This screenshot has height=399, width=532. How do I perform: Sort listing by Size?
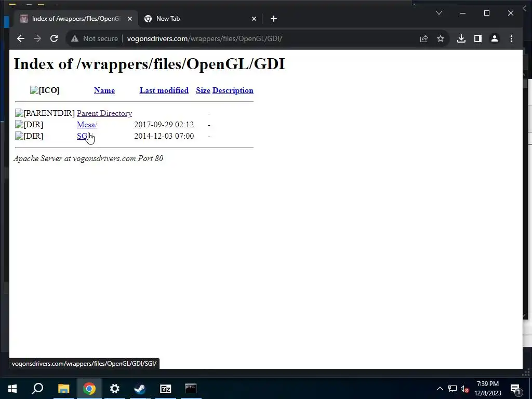pyautogui.click(x=203, y=90)
